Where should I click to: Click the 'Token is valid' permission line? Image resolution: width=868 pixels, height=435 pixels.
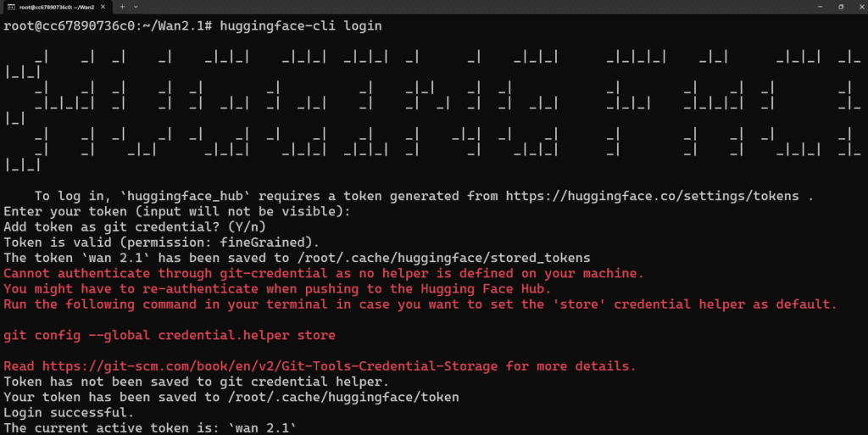click(162, 243)
